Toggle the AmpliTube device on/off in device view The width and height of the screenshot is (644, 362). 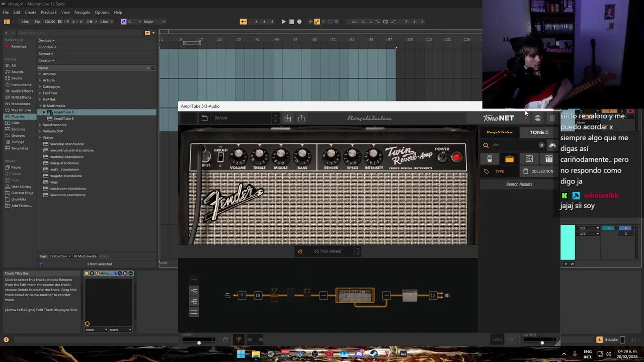coord(87,274)
